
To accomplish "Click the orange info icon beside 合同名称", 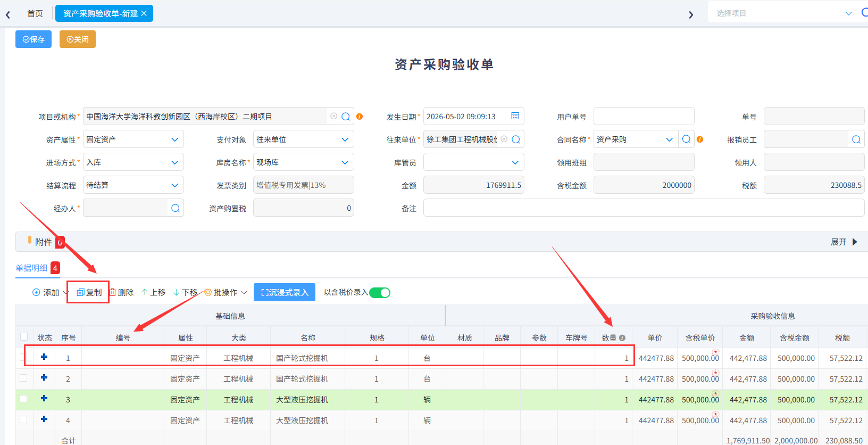I will [x=700, y=139].
